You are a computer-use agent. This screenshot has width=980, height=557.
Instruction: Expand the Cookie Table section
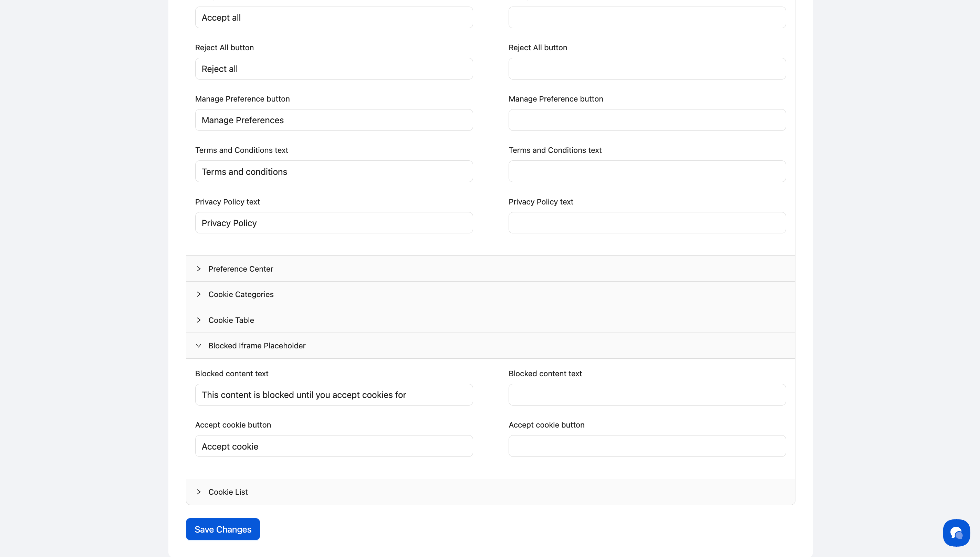(231, 320)
